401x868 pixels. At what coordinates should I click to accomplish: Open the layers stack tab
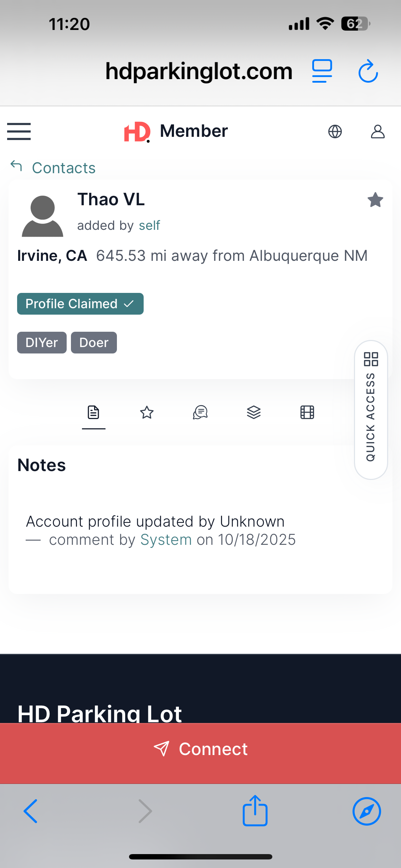[254, 413]
